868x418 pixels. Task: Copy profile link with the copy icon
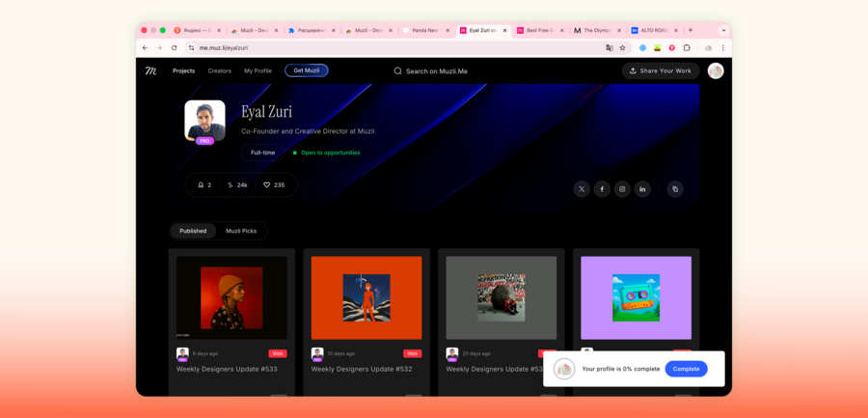[675, 189]
